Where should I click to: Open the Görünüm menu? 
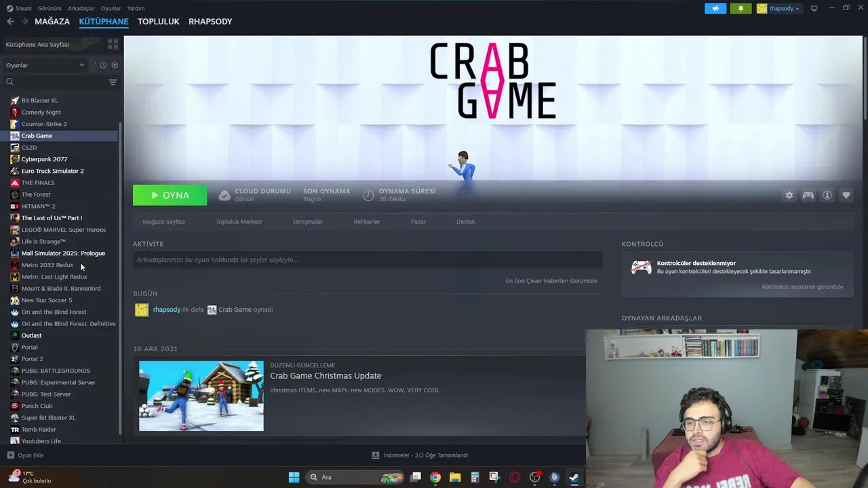tap(50, 8)
